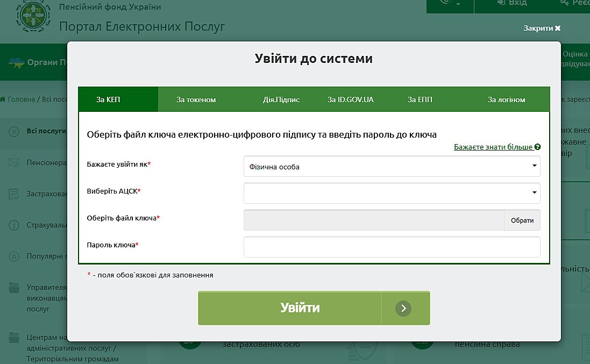Click the folder icon beside Управителям
Image resolution: width=590 pixels, height=364 pixels.
[x=15, y=288]
